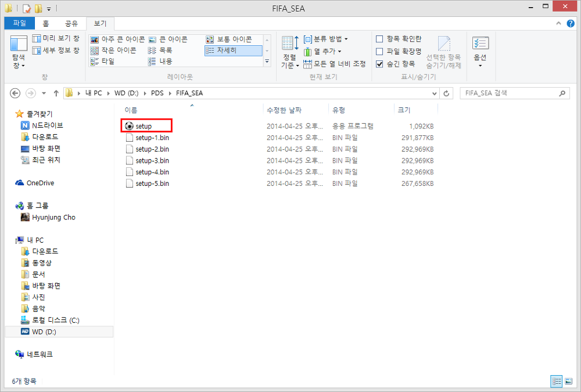Open 분류 방법 group-by dropdown
The image size is (581, 392).
326,39
